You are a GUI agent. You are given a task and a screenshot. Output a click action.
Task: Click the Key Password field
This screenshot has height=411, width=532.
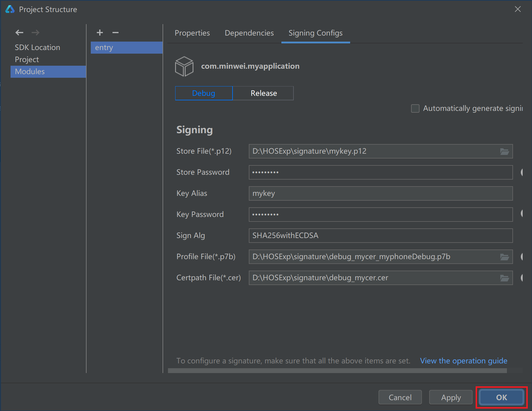(381, 215)
